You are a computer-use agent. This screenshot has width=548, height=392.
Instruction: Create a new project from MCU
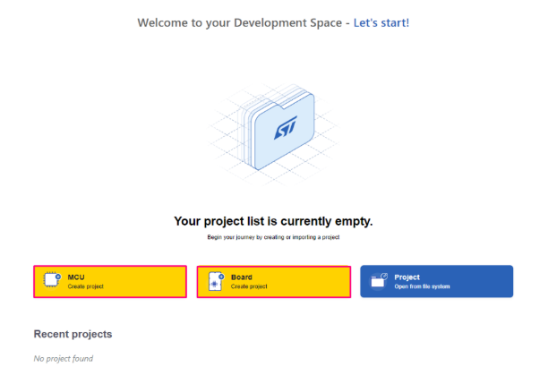[110, 282]
